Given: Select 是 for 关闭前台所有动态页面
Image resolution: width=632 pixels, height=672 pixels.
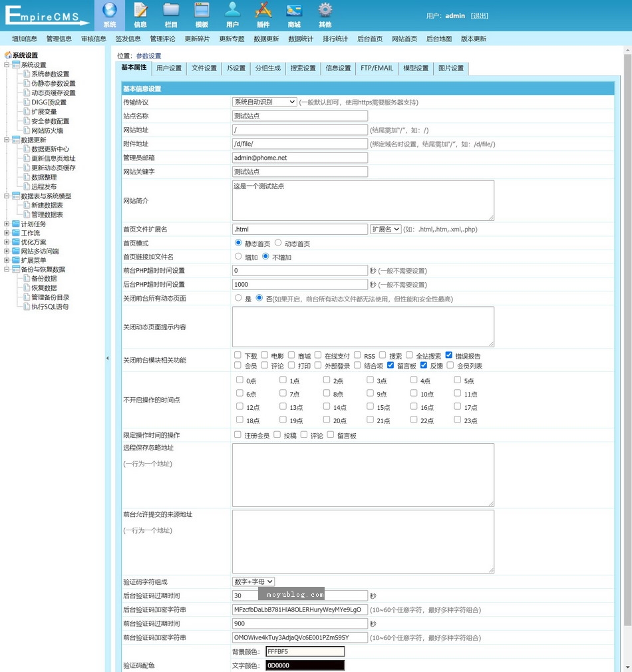Looking at the screenshot, I should tap(238, 298).
